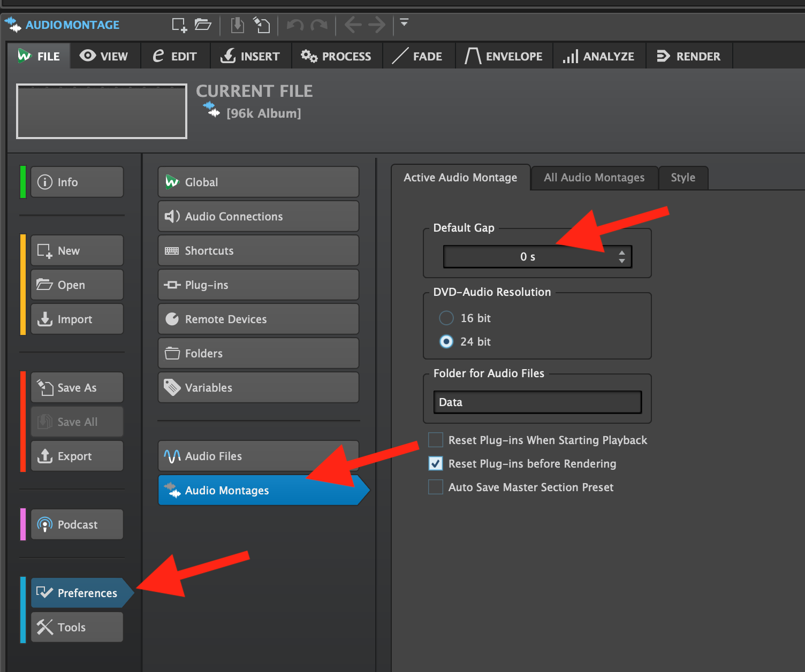Open the Tools section

tap(77, 627)
